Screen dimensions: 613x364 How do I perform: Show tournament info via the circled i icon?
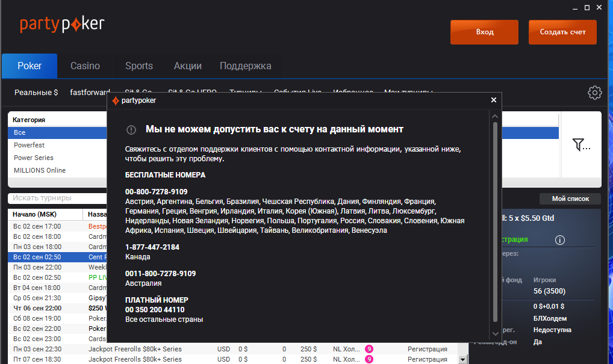[x=560, y=240]
